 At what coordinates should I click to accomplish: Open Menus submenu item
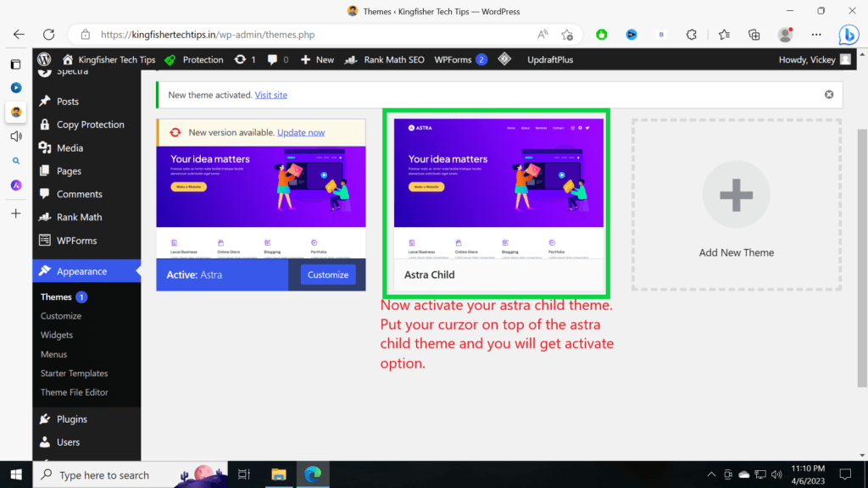coord(53,354)
